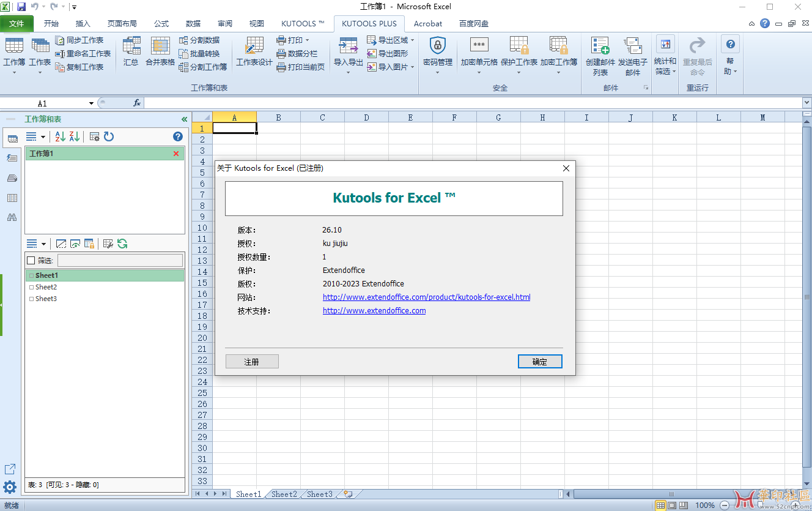Switch to the KUTOOLS ™ tab
The image size is (812, 511).
click(303, 24)
